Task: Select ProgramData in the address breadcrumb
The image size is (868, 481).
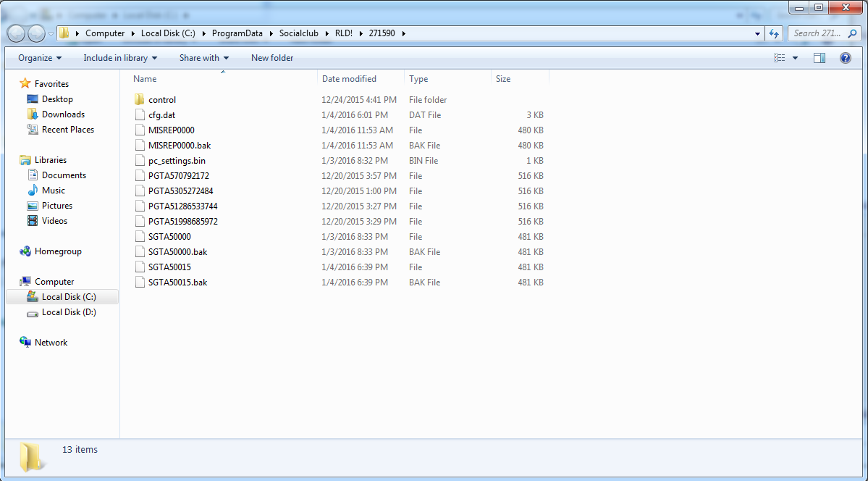Action: [x=237, y=33]
